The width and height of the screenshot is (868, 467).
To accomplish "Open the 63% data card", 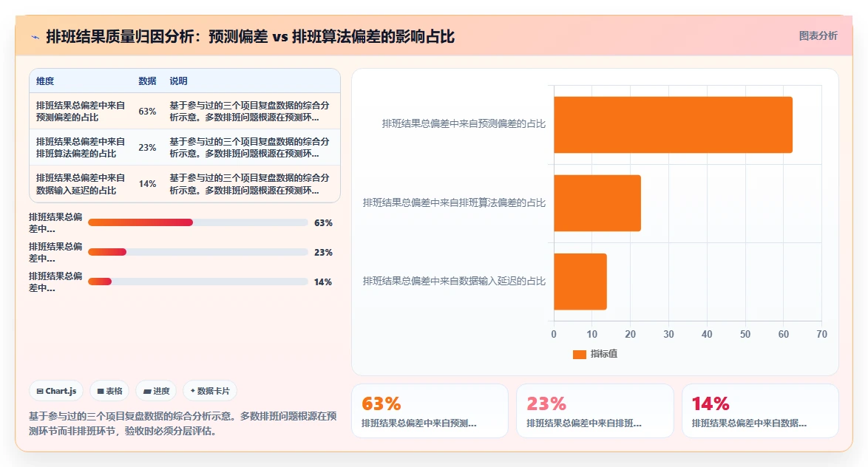I will [x=430, y=411].
